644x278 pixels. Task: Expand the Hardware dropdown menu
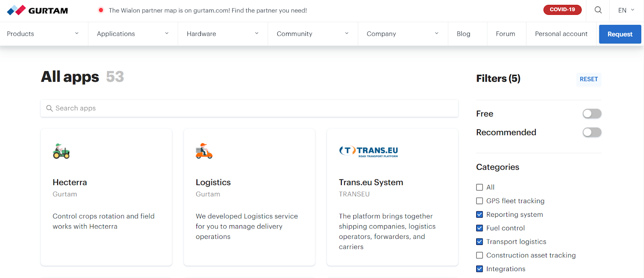222,34
